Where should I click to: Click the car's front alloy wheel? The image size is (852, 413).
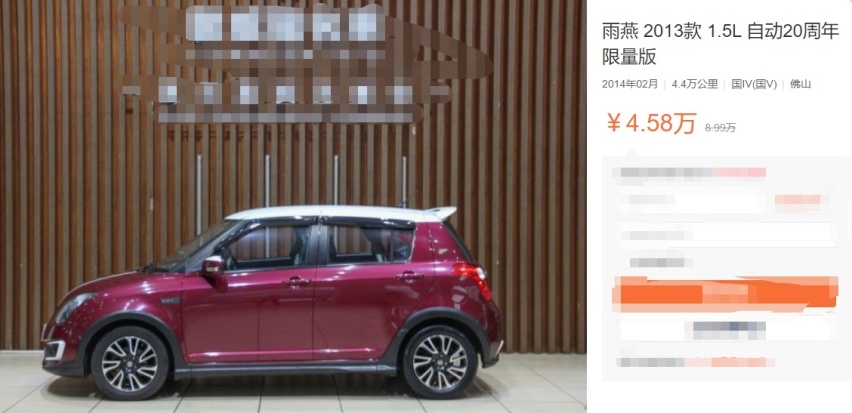[x=130, y=363]
